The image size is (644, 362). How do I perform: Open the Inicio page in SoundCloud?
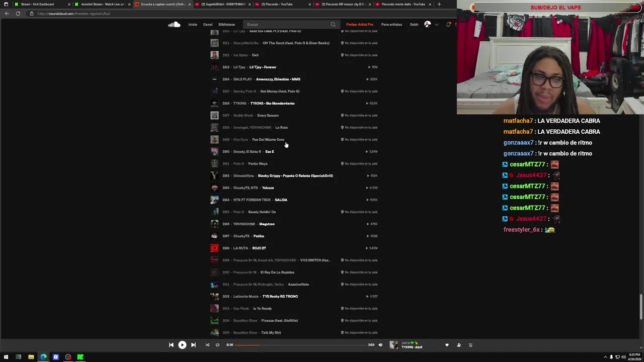[193, 24]
